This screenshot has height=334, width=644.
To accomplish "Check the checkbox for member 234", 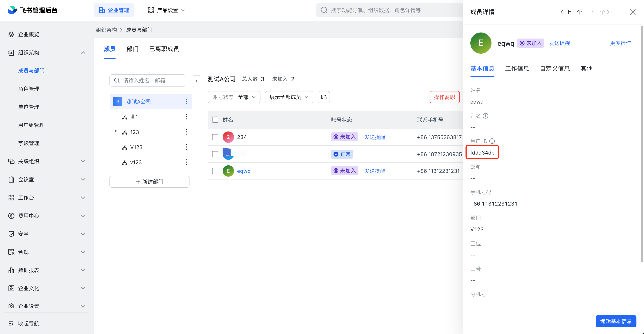I will click(215, 137).
